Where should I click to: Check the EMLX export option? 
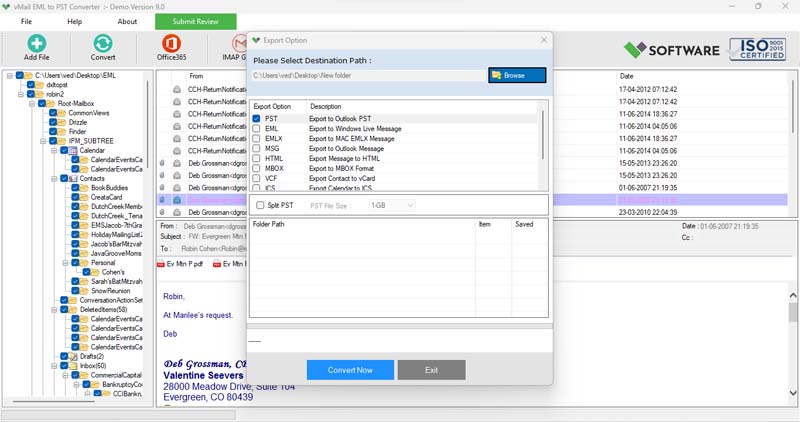256,138
